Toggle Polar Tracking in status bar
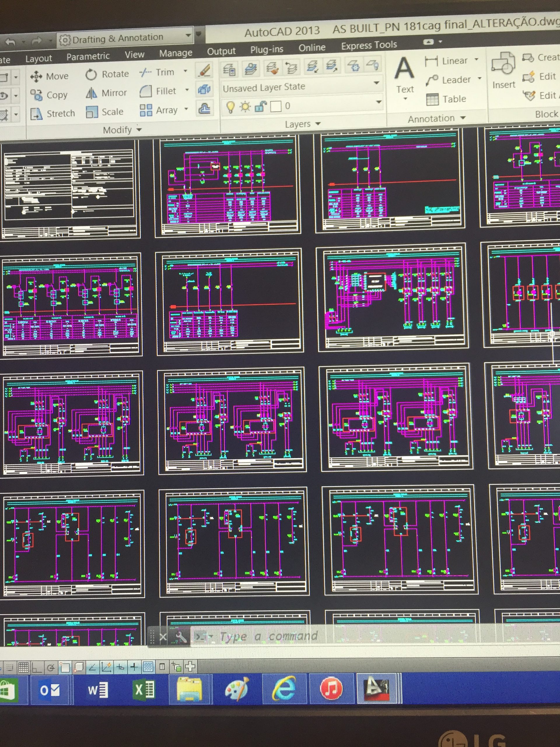Image resolution: width=560 pixels, height=747 pixels. (51, 668)
